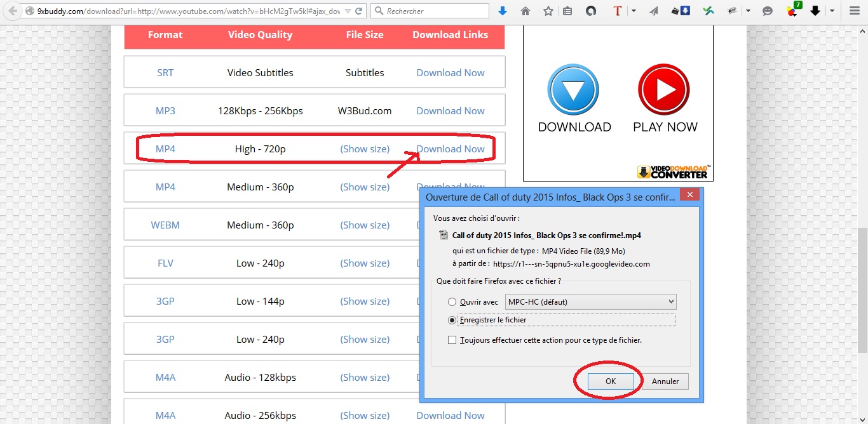Show size for M4A Audio - 256kbps
The image size is (868, 424).
point(365,415)
